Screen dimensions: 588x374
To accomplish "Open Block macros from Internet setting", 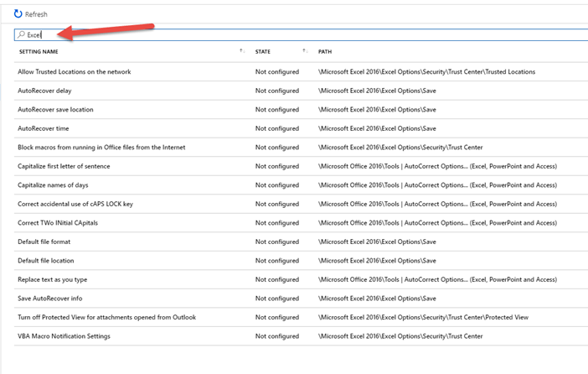I will [101, 148].
